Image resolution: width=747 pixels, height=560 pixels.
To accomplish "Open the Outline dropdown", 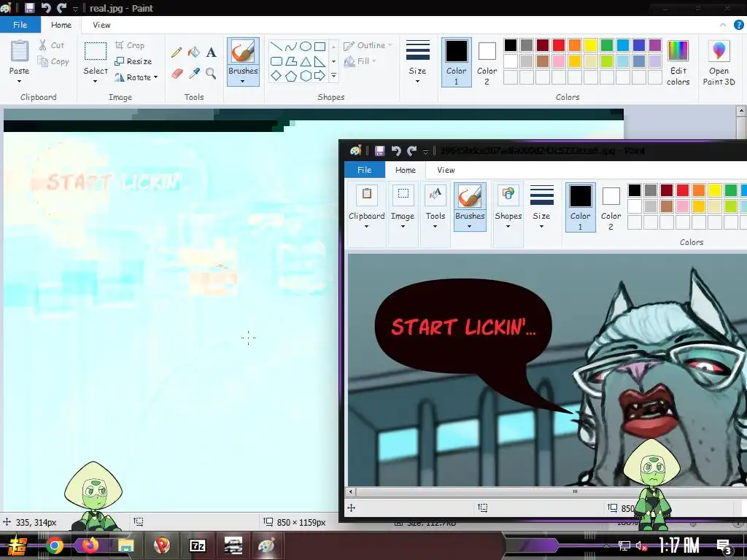I will coord(368,45).
